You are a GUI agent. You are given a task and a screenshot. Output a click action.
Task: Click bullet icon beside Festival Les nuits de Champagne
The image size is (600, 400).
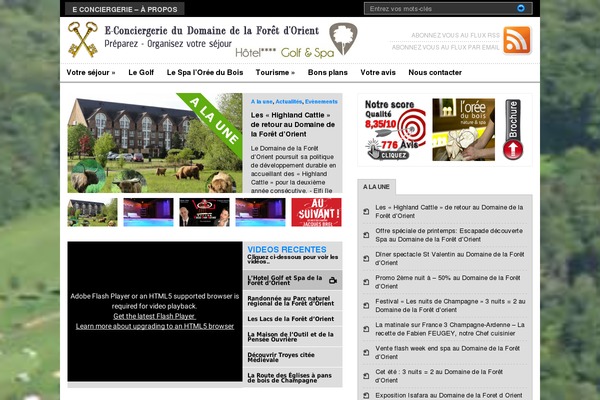(366, 305)
